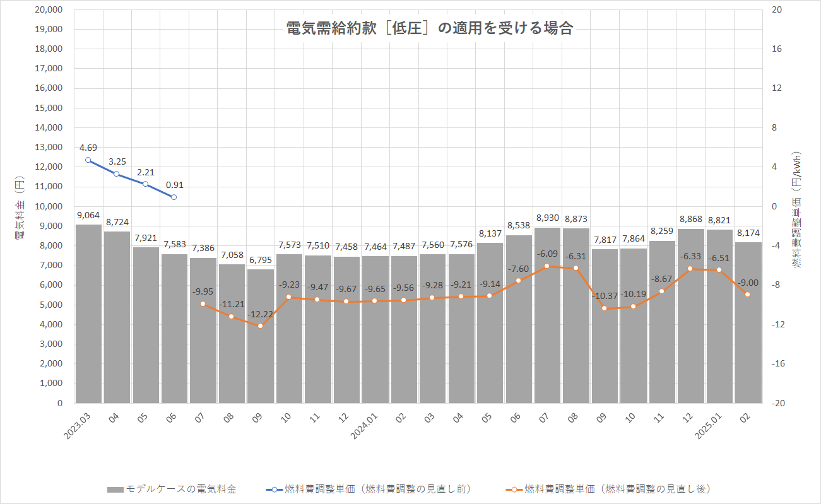The height and width of the screenshot is (504, 821).
Task: Click the data label 8,538
Action: click(518, 225)
